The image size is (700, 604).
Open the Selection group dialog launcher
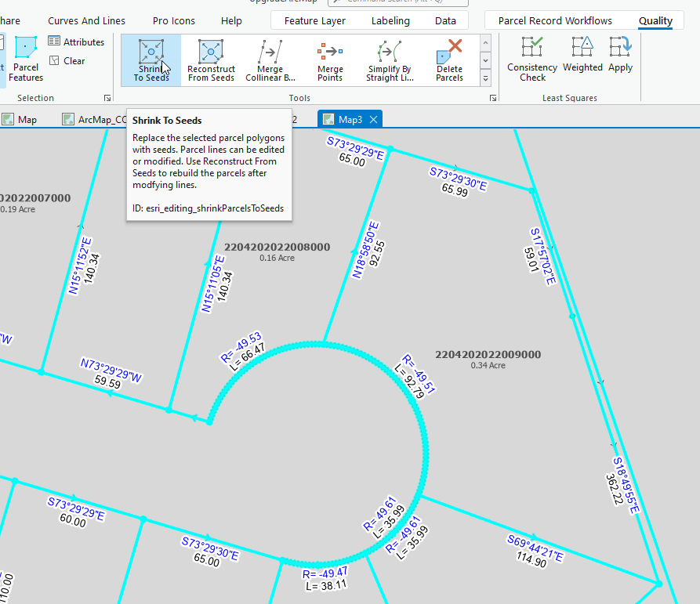(x=108, y=97)
